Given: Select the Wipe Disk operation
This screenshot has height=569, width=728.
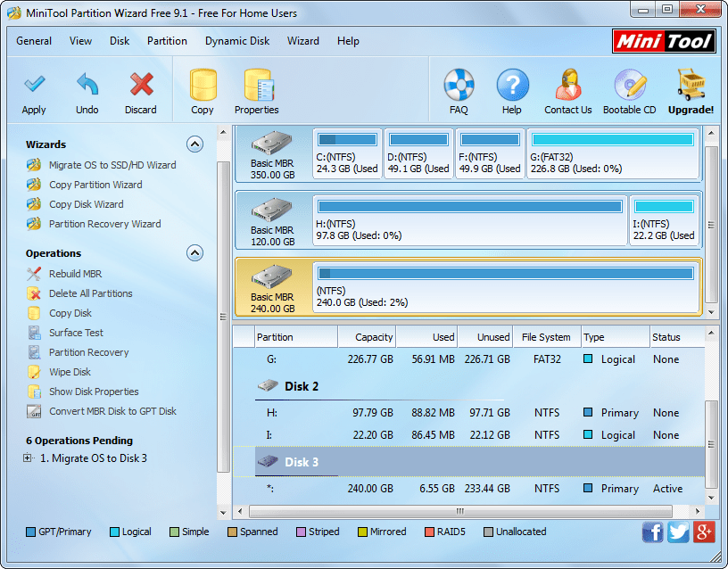Looking at the screenshot, I should coord(70,372).
